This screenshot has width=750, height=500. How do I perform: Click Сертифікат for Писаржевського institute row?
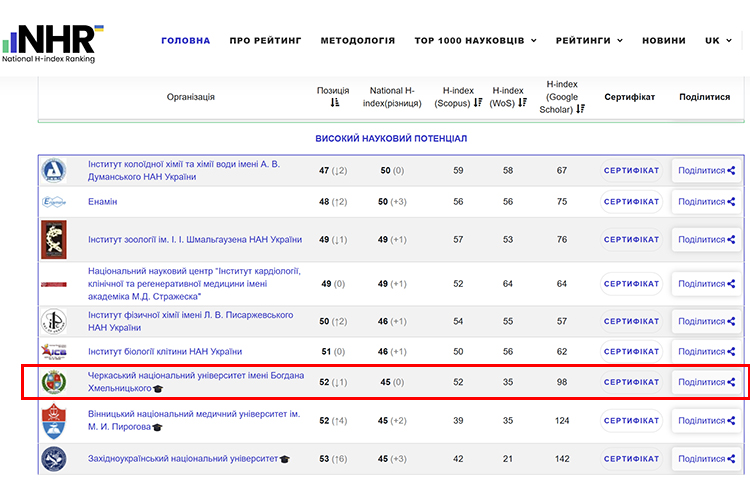(631, 322)
